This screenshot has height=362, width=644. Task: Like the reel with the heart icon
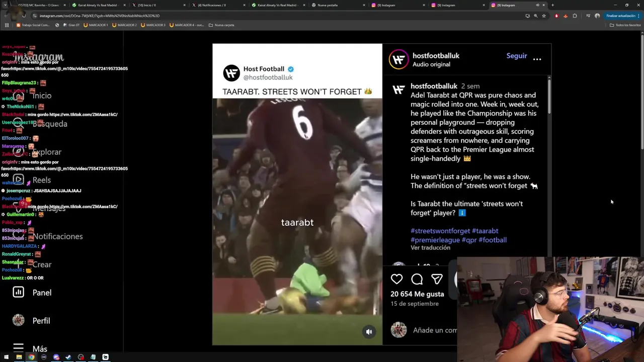click(x=396, y=279)
